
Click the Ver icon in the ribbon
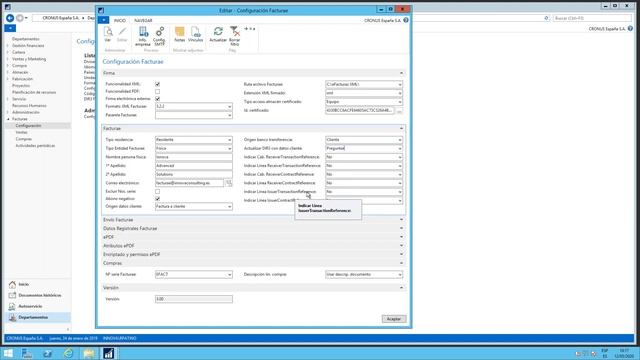[x=108, y=34]
